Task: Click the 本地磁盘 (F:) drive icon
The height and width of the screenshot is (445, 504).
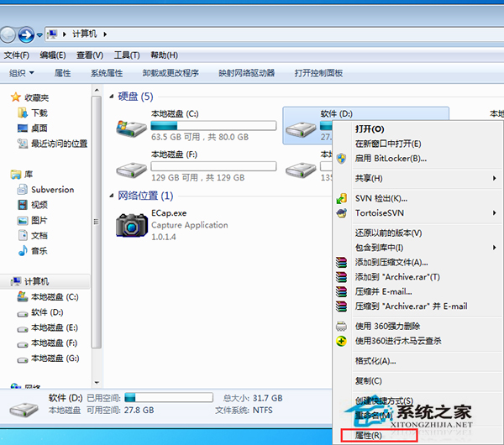Action: [132, 170]
